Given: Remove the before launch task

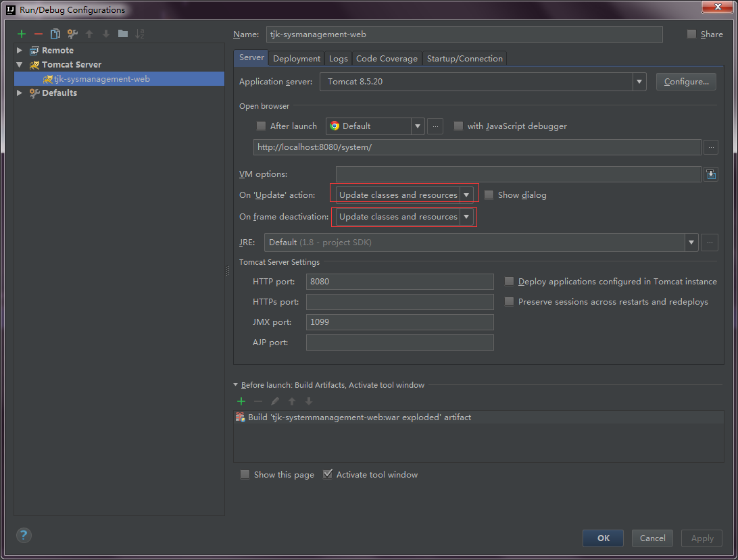Looking at the screenshot, I should click(258, 401).
